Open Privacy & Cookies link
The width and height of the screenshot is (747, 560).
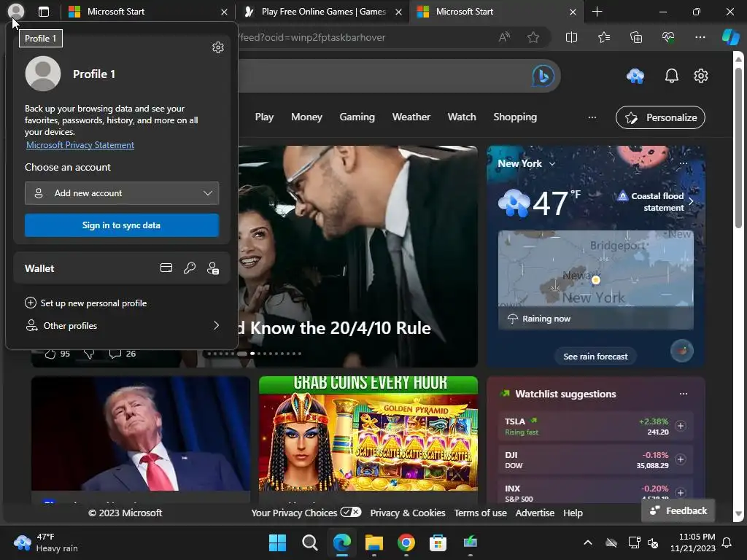point(408,513)
